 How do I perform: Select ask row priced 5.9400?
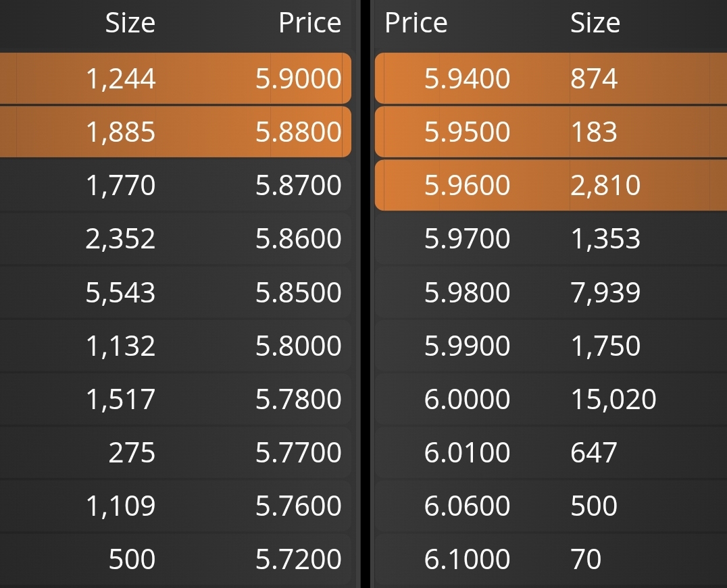[551, 78]
